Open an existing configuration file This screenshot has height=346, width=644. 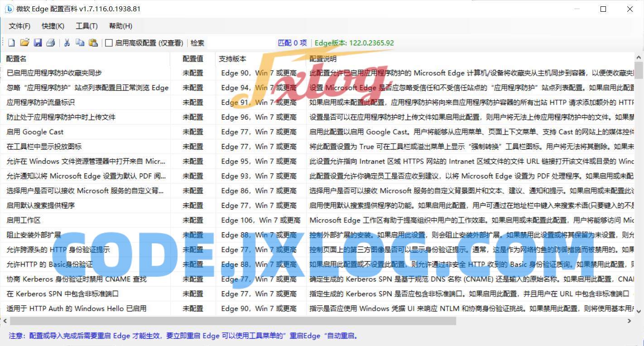(24, 42)
